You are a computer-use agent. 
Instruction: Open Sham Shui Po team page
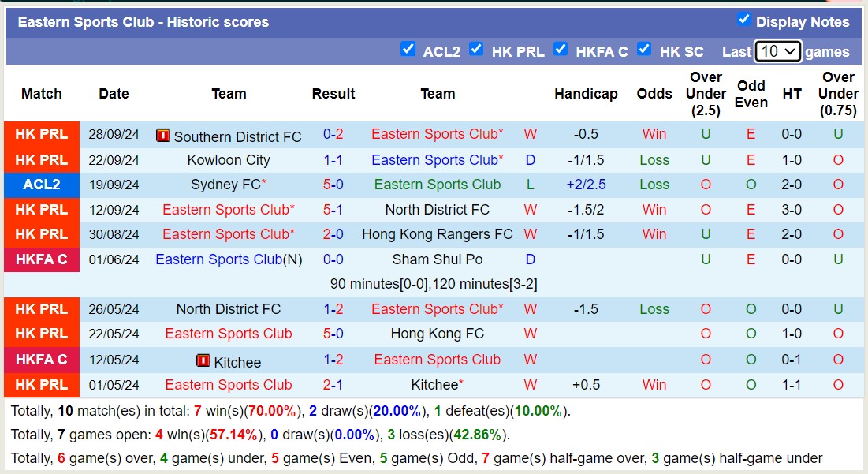tap(438, 259)
